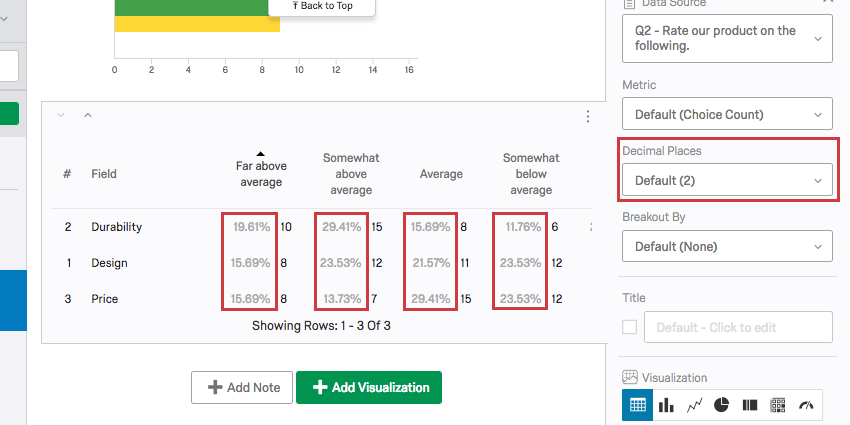The height and width of the screenshot is (425, 850).
Task: Choose the line chart visualization
Action: (693, 405)
